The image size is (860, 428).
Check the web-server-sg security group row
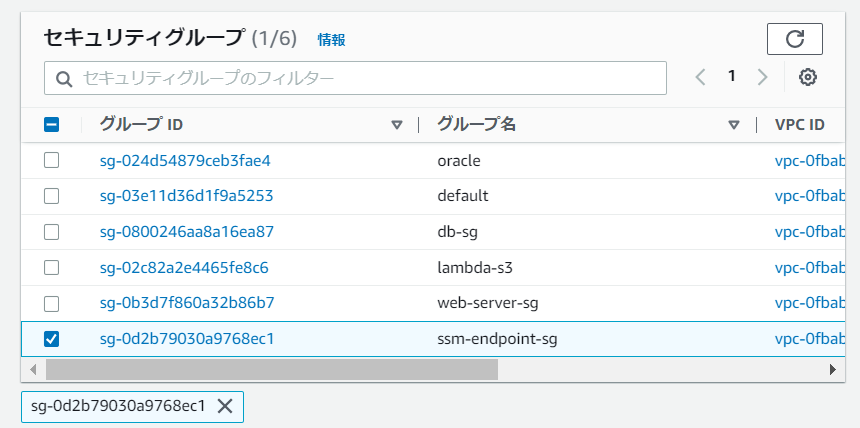pos(51,303)
